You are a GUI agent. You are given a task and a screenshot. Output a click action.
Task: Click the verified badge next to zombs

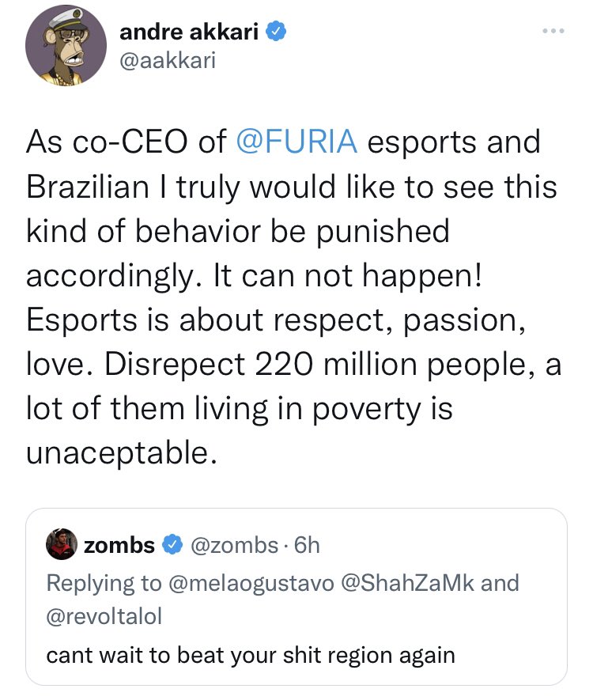[x=170, y=545]
